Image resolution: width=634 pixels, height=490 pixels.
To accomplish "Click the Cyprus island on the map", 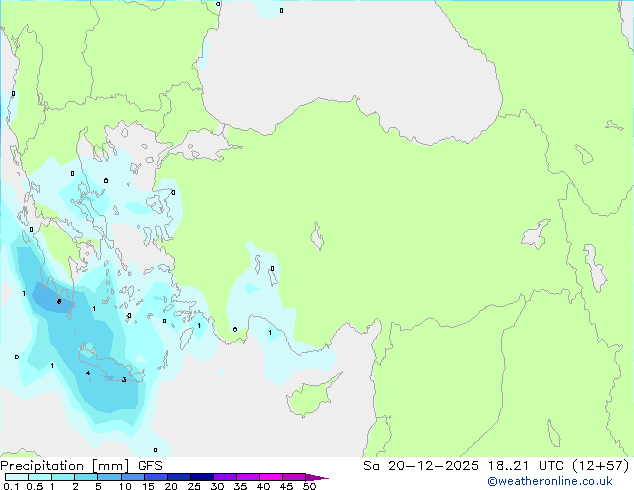I will pyautogui.click(x=311, y=396).
